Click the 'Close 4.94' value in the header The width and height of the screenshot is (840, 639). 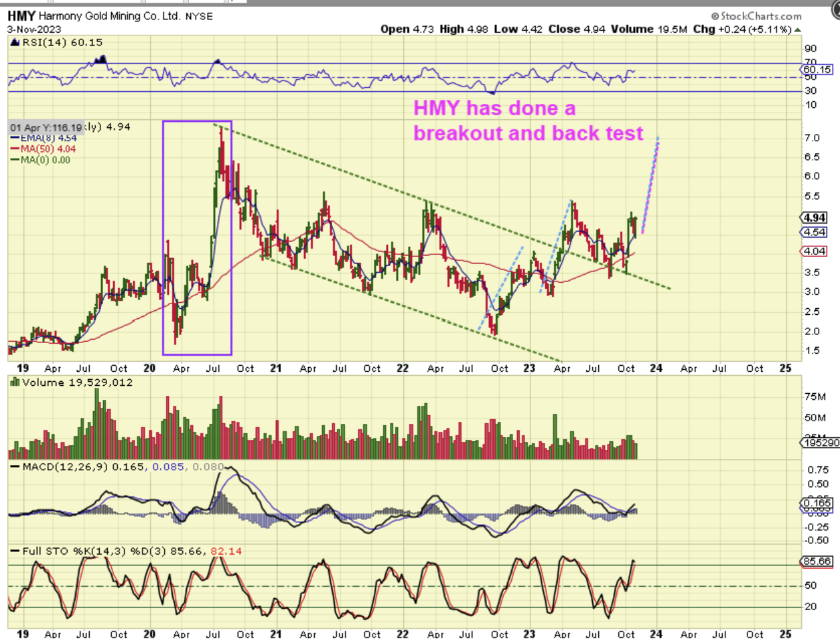(577, 29)
